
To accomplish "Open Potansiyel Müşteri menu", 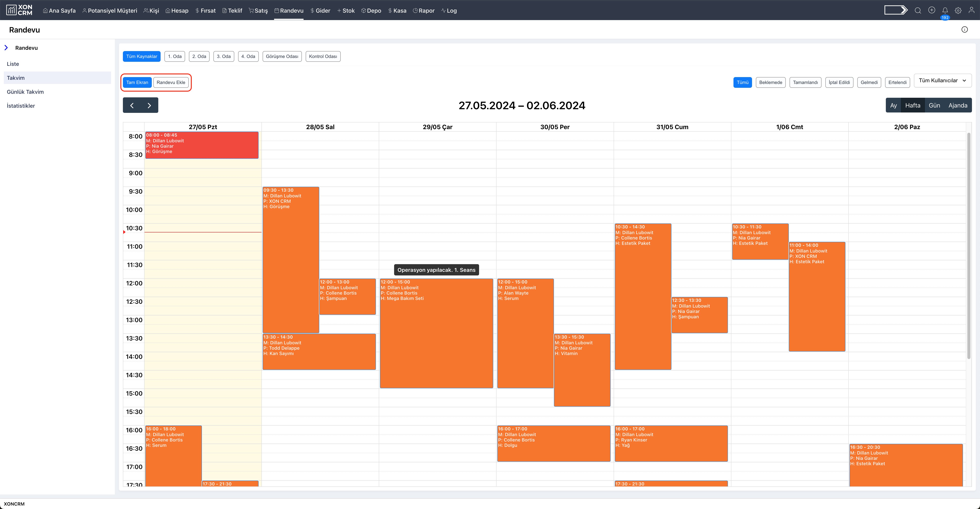I will click(109, 11).
